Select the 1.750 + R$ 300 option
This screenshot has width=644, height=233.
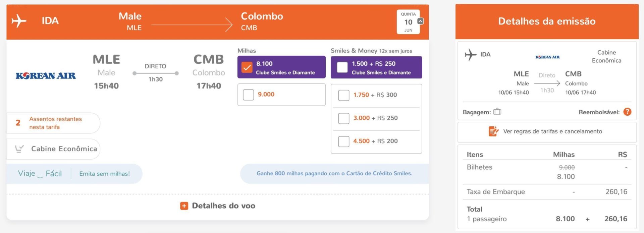[344, 95]
